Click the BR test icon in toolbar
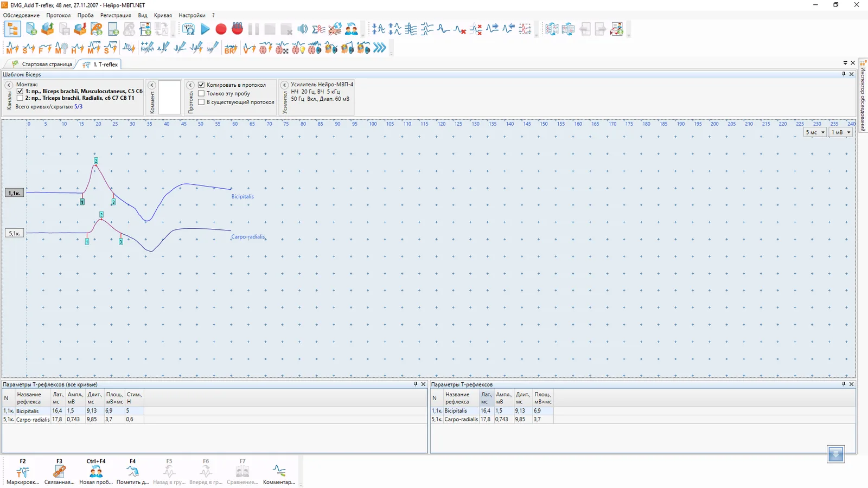Viewport: 868px width, 488px height. (231, 48)
